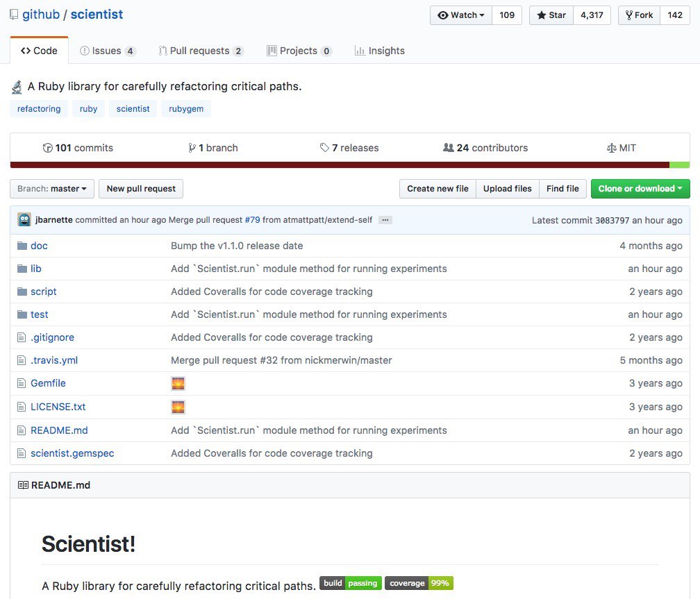Click the script folder icon
The image size is (700, 599).
tap(22, 292)
